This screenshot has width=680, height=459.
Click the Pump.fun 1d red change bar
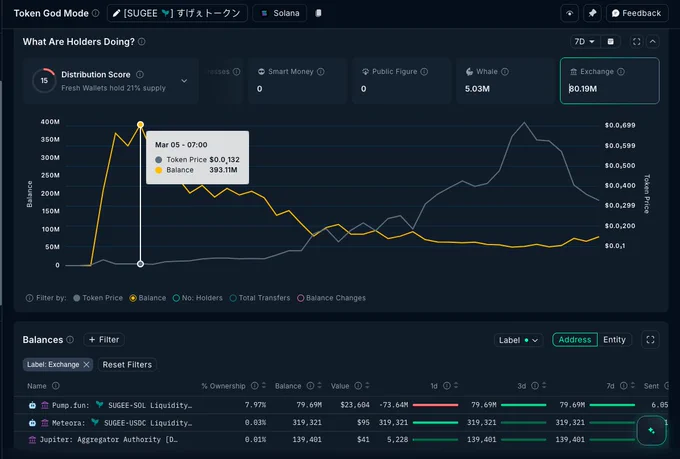(435, 405)
